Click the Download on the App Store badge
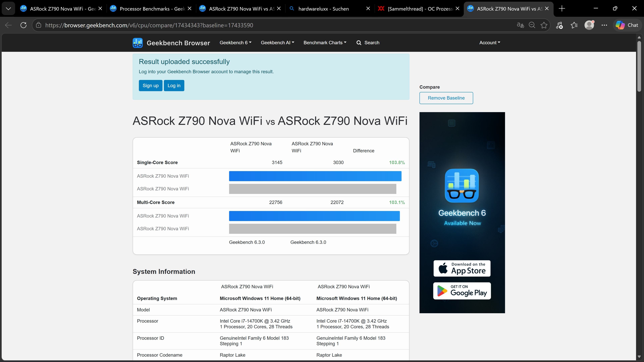 (x=462, y=268)
